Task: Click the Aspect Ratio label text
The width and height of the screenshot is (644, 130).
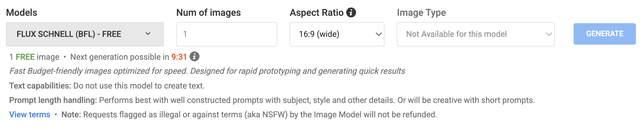Action: point(317,13)
